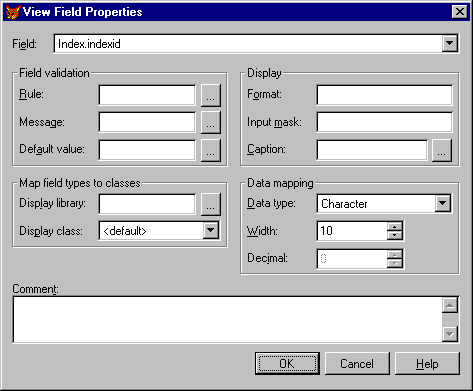Open the Default value builder button
The width and height of the screenshot is (473, 391).
point(211,150)
